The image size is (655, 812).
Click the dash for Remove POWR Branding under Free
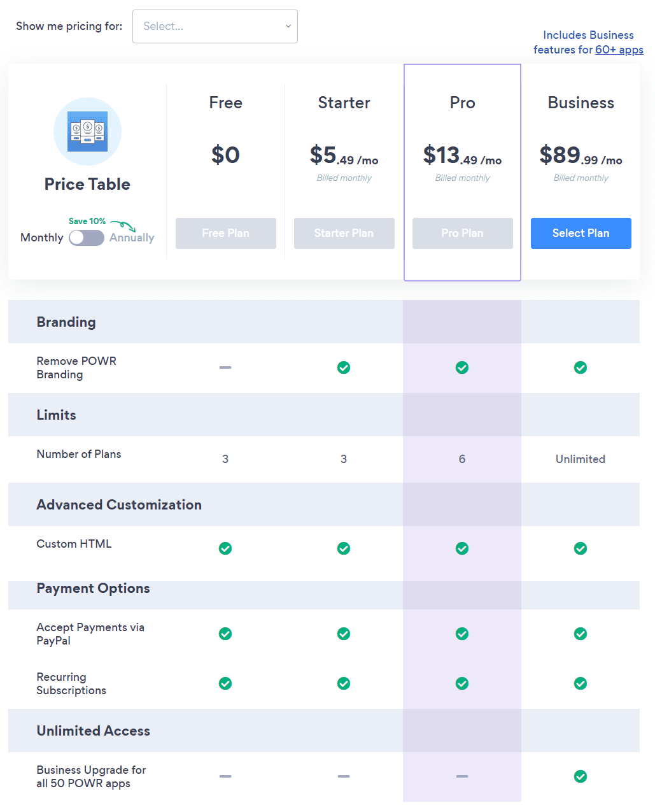pos(225,367)
